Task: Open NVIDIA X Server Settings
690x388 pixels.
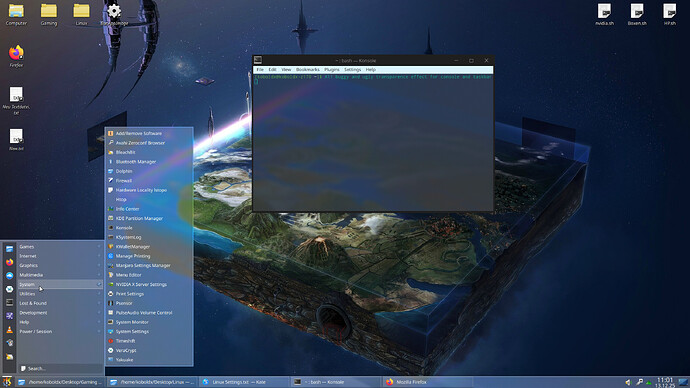Action: click(149, 285)
